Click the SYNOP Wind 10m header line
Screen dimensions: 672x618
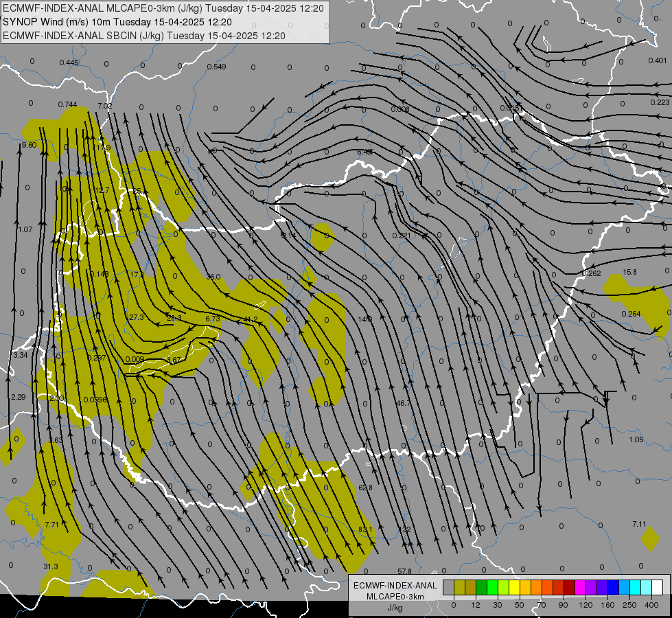[117, 22]
